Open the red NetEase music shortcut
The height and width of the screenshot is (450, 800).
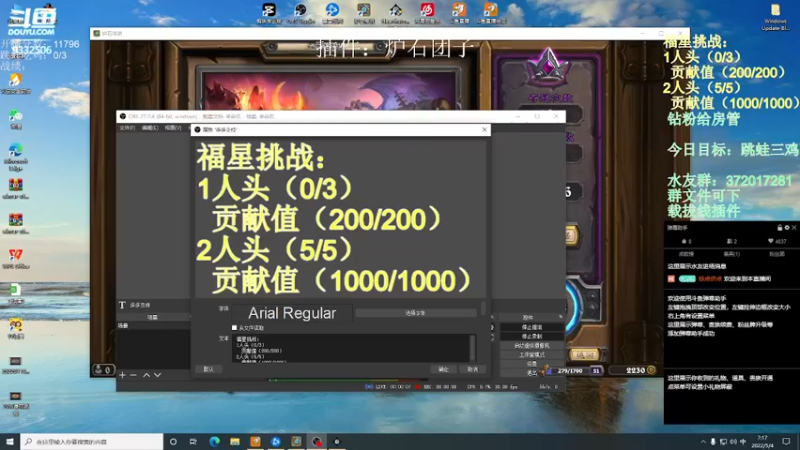pos(427,10)
